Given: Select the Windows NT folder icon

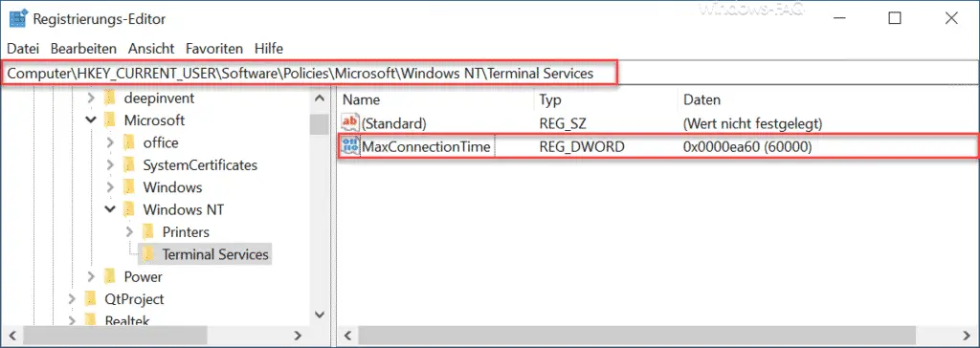Looking at the screenshot, I should coord(129,209).
